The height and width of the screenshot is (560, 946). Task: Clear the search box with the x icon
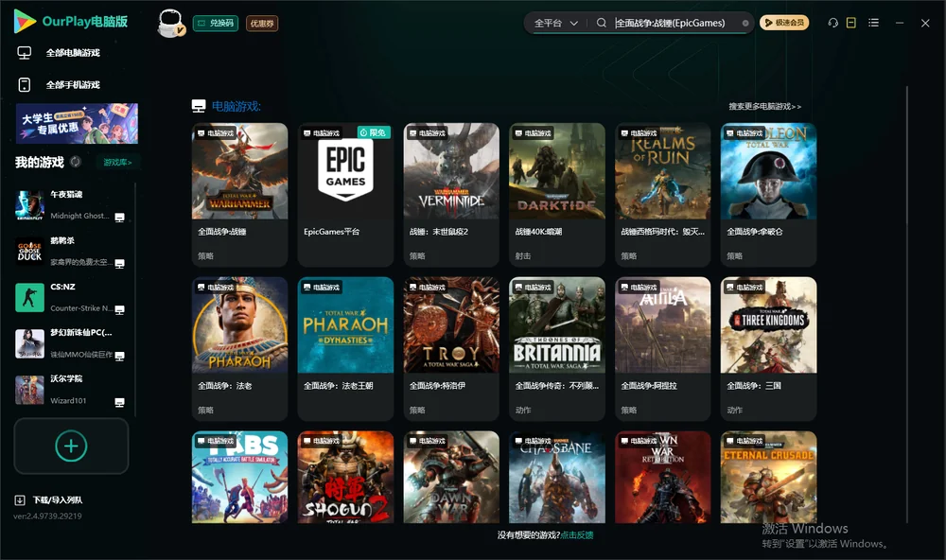click(x=745, y=23)
